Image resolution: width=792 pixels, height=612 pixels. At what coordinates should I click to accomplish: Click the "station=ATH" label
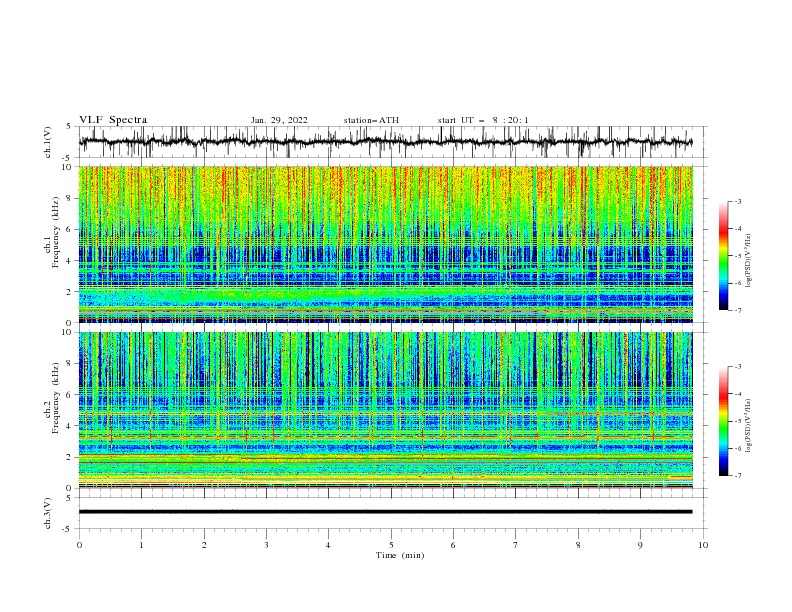pos(371,120)
